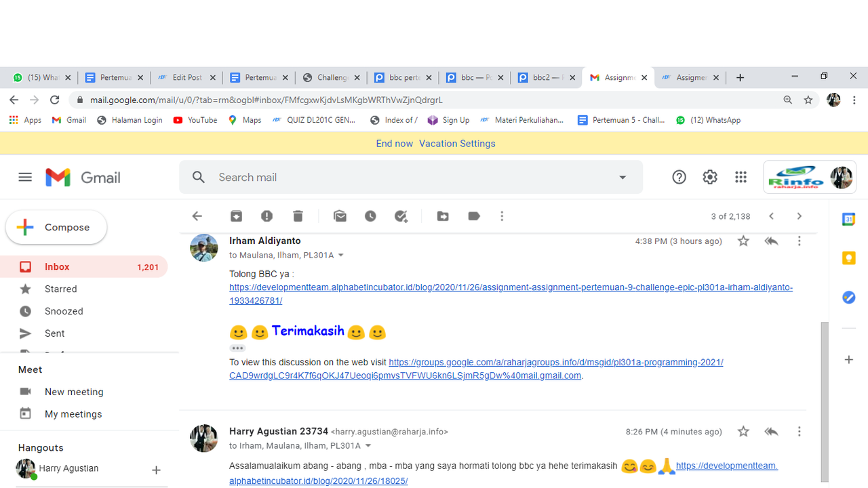
Task: Open the Inbox folder
Action: 84,267
